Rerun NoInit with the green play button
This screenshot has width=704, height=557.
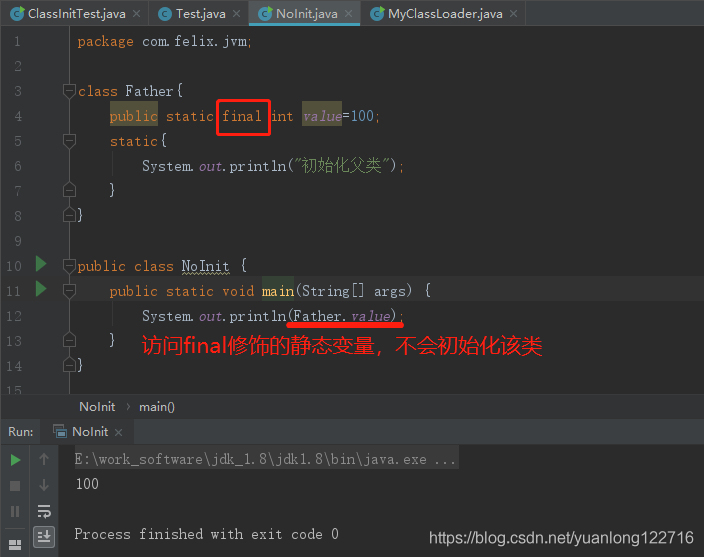(x=15, y=460)
